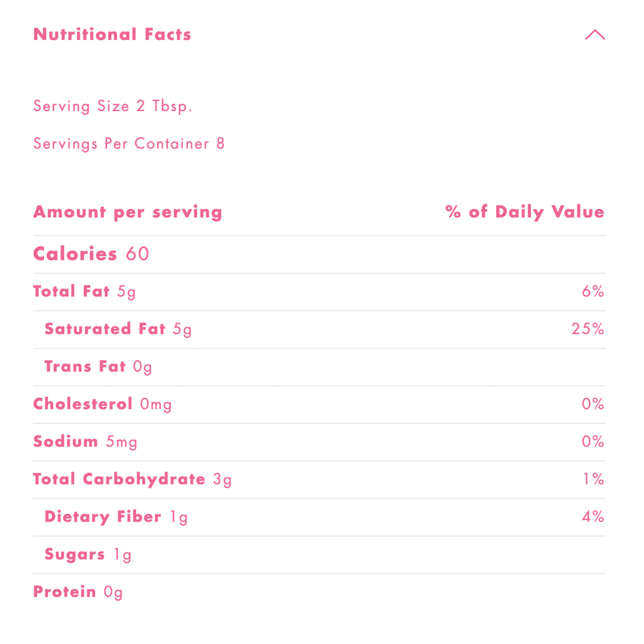Click the 25% Saturated Fat daily value

tap(588, 329)
